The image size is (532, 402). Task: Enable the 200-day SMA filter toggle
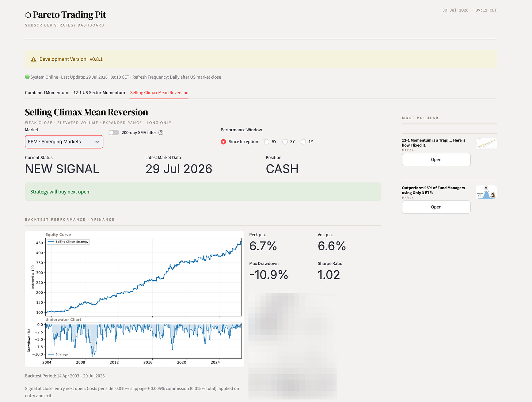pos(114,132)
